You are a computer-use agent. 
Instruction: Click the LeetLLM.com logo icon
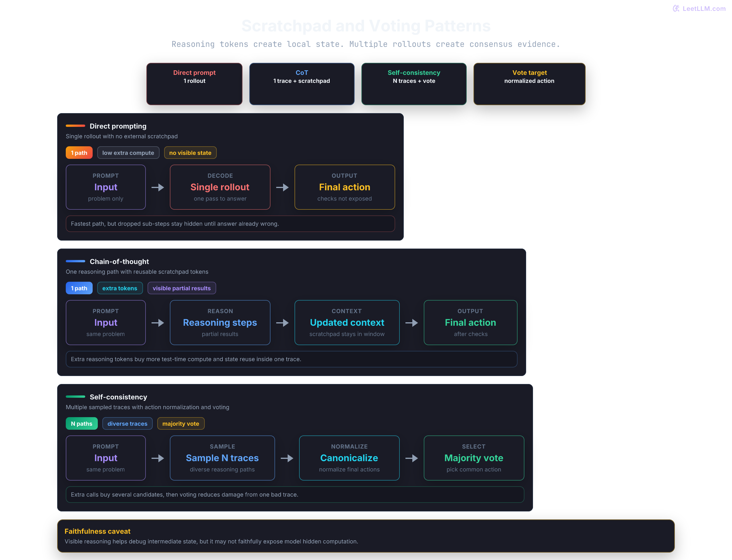tap(676, 8)
